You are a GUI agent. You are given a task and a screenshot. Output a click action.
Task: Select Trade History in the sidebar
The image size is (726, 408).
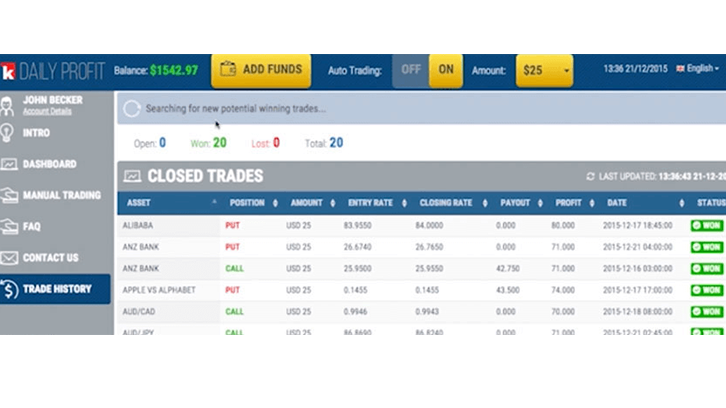tap(55, 289)
